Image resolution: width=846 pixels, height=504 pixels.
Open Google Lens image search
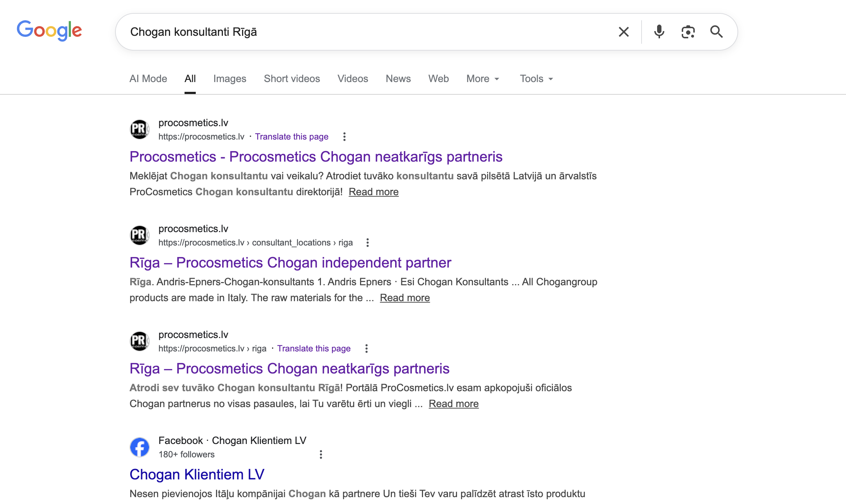(x=688, y=32)
